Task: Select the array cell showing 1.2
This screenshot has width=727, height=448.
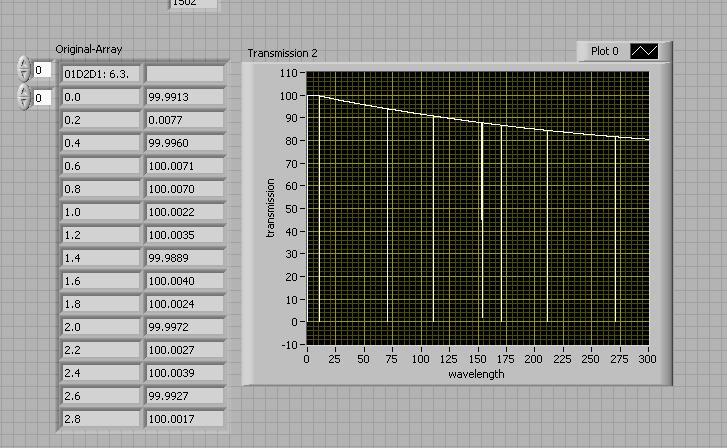Action: point(101,235)
